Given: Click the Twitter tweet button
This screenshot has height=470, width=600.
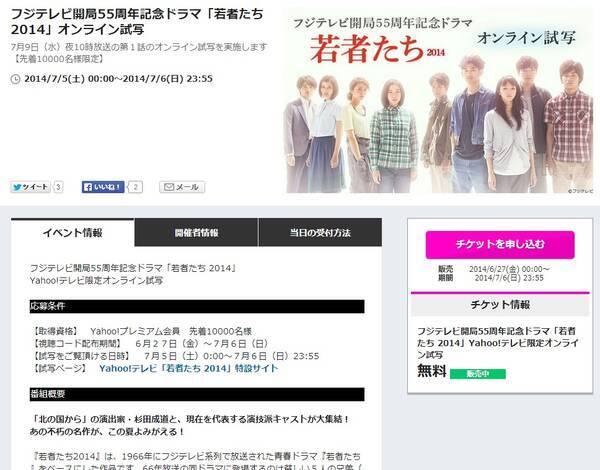Looking at the screenshot, I should (x=30, y=187).
